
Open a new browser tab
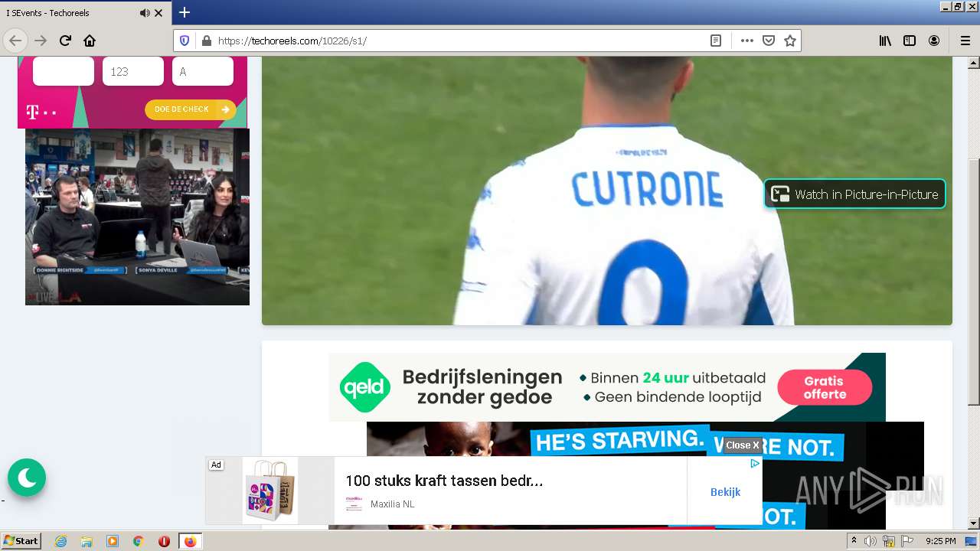pos(185,12)
